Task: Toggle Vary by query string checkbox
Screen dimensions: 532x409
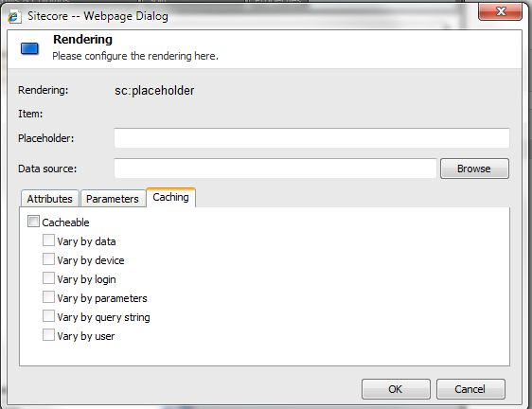Action: point(48,316)
